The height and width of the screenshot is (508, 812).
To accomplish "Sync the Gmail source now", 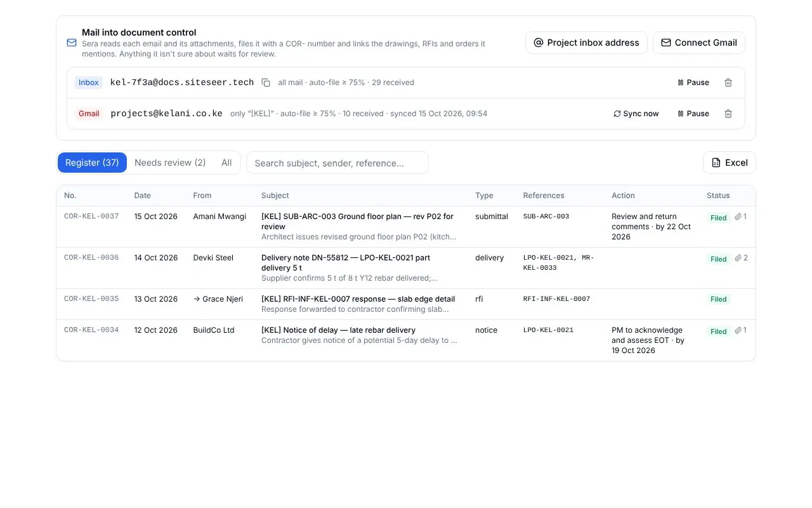I will point(636,114).
